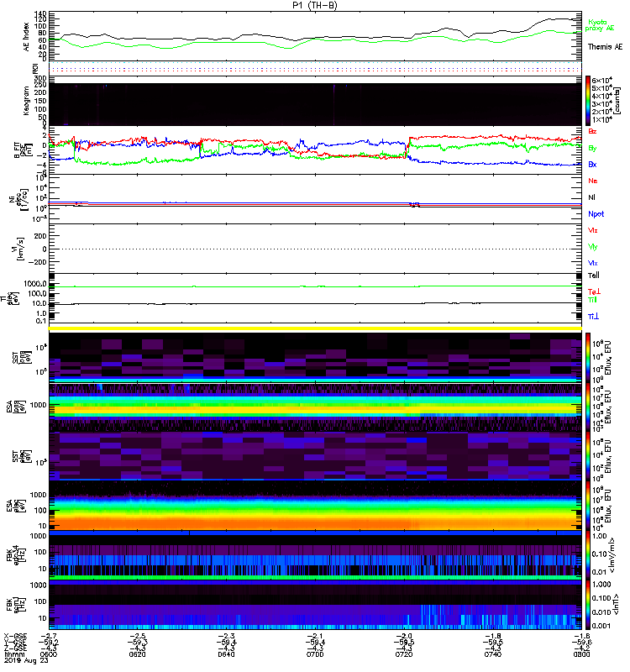Click the 0620 time axis label

tap(137, 654)
